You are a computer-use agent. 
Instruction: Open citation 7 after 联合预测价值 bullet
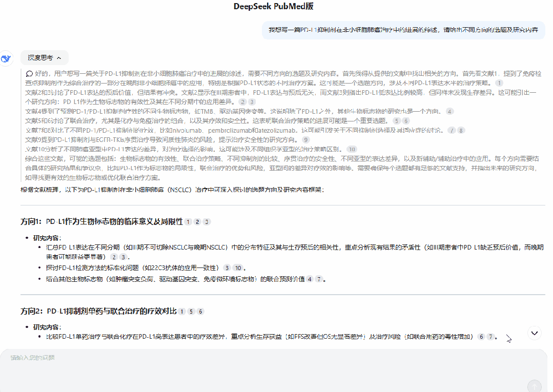319,279
